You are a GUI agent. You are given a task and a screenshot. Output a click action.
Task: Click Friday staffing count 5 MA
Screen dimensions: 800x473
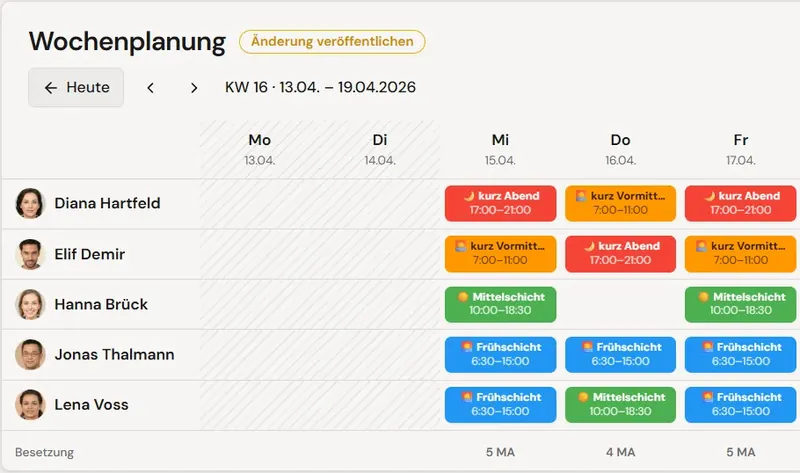point(740,452)
